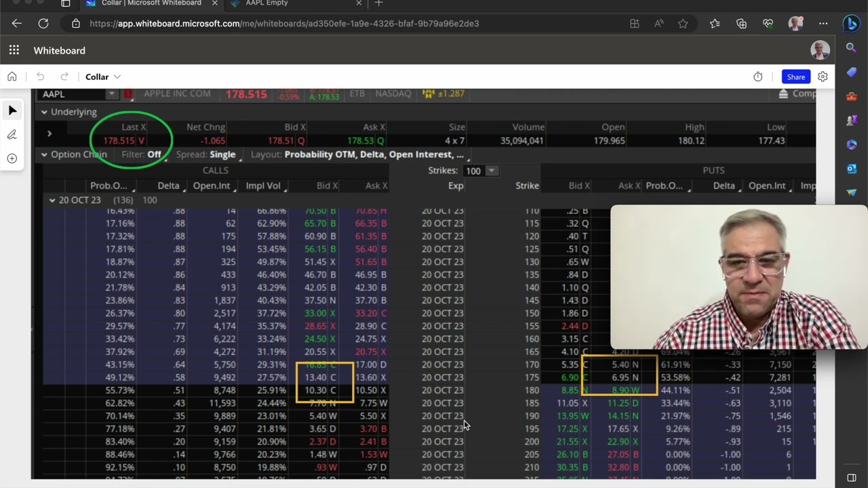Click the call bid 10.30 C
The height and width of the screenshot is (488, 868).
coord(321,390)
